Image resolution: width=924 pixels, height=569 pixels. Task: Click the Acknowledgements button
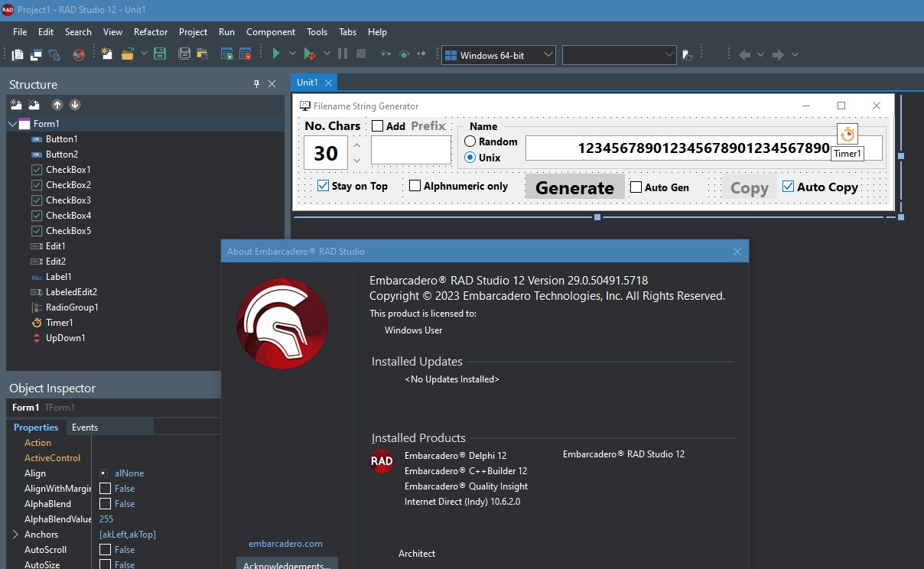click(x=287, y=564)
